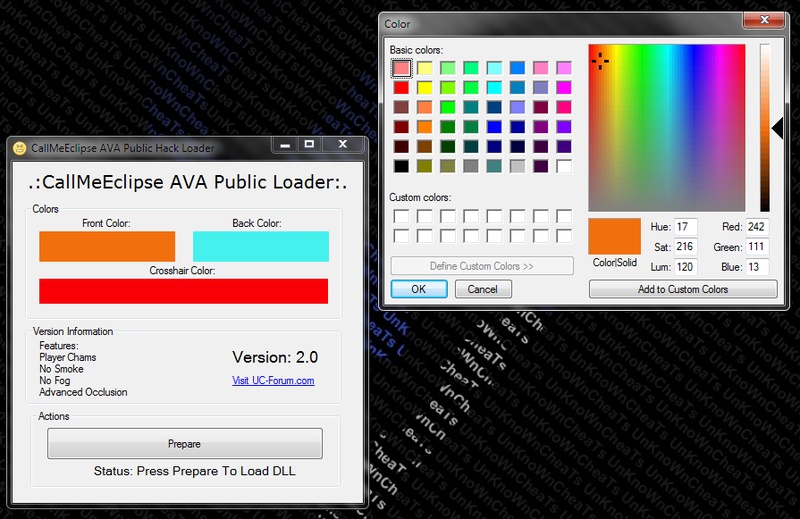Viewport: 800px width, 519px height.
Task: Click the Color|Solid preview box
Action: click(x=614, y=236)
